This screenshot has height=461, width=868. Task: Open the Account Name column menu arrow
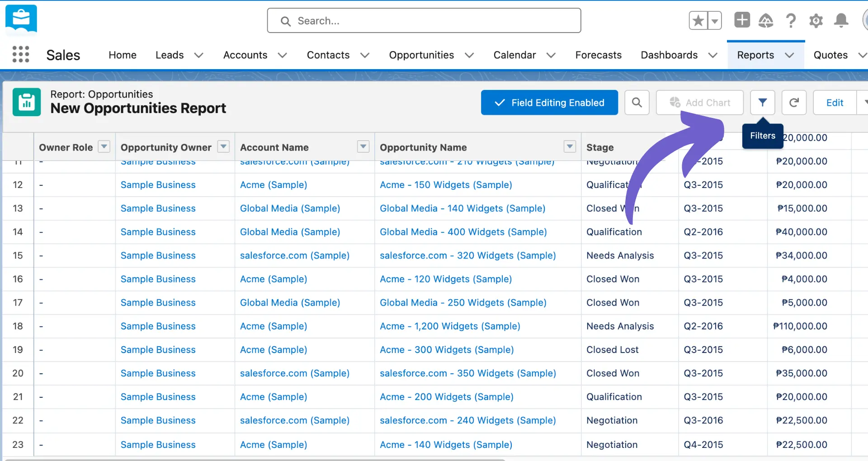click(x=363, y=146)
